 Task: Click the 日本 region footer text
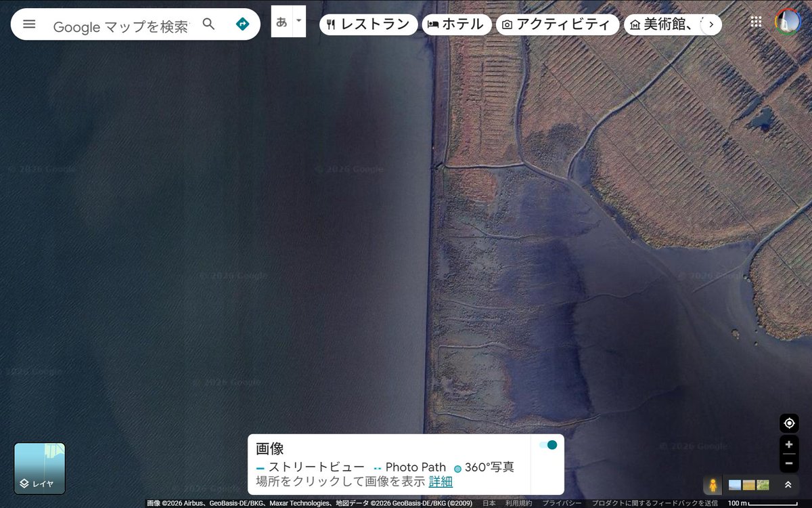tap(489, 503)
